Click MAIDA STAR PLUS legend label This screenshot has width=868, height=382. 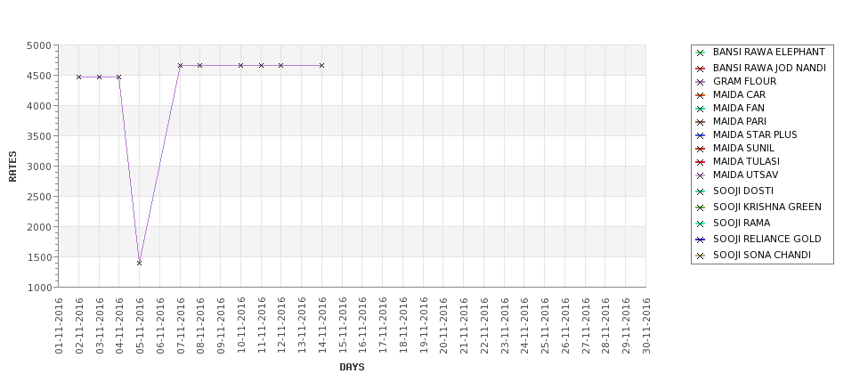[x=755, y=134]
